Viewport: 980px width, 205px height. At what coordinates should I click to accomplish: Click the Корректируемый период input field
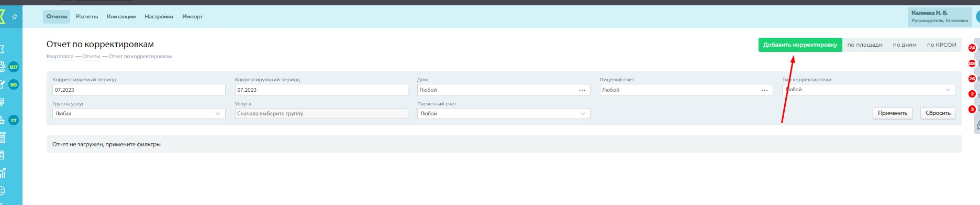coord(139,90)
